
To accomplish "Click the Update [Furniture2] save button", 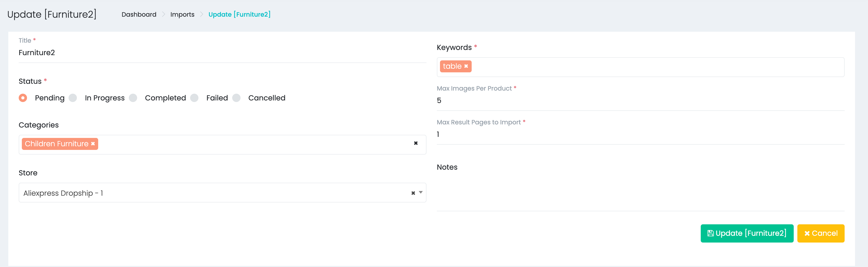I will 747,233.
